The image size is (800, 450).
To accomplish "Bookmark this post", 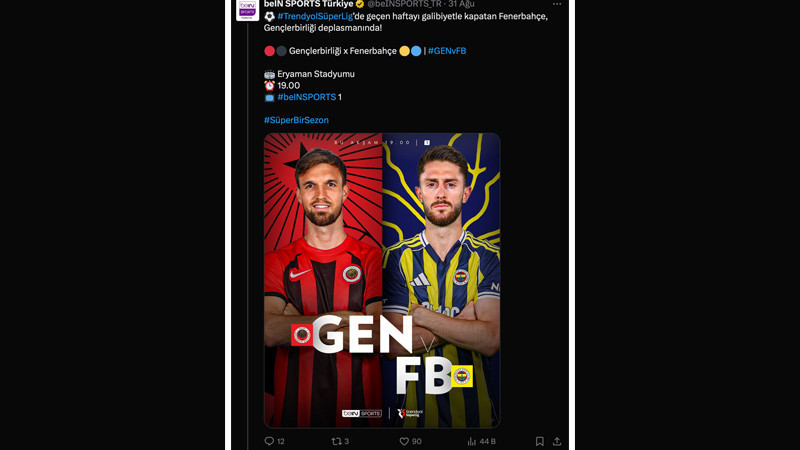I will (x=539, y=441).
